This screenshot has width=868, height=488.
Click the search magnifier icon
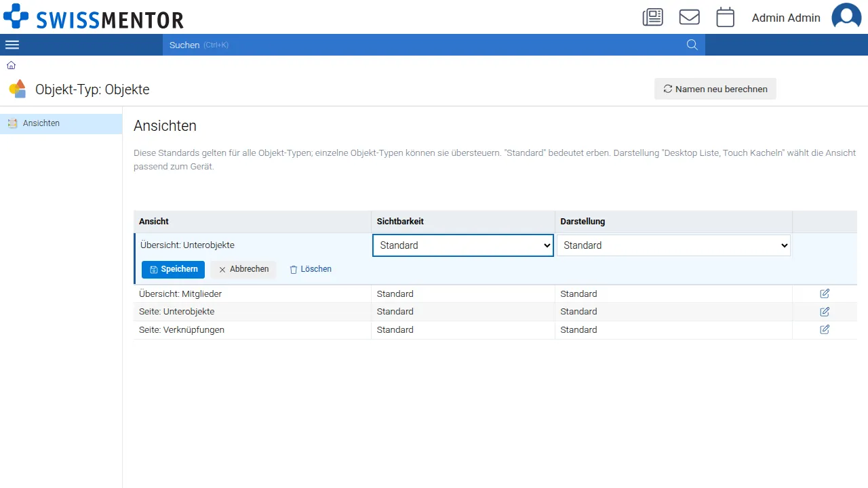[692, 45]
